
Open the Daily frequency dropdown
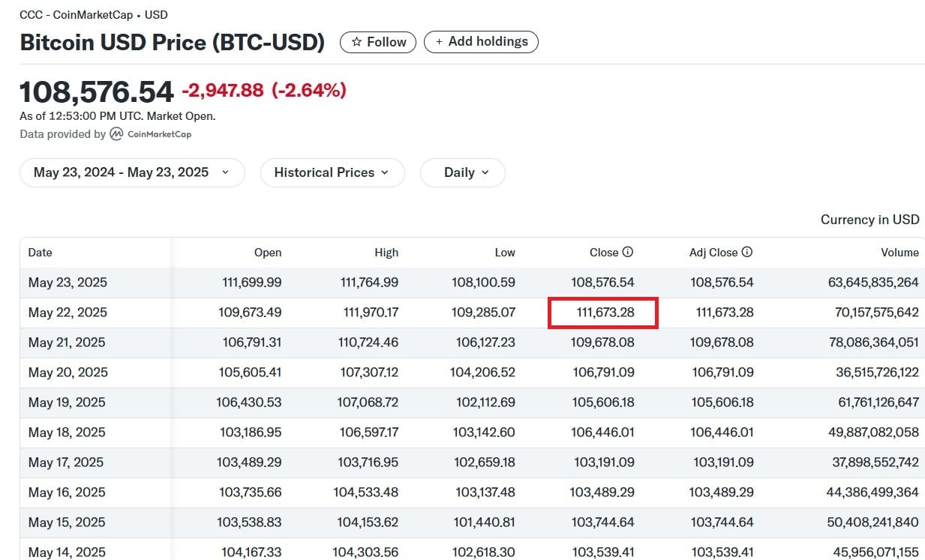(463, 172)
